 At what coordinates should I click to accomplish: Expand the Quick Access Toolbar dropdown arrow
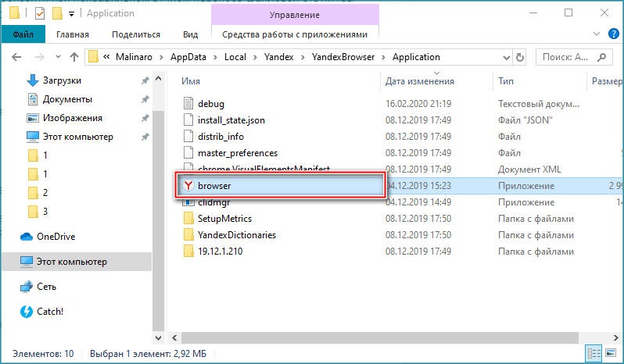pos(72,13)
